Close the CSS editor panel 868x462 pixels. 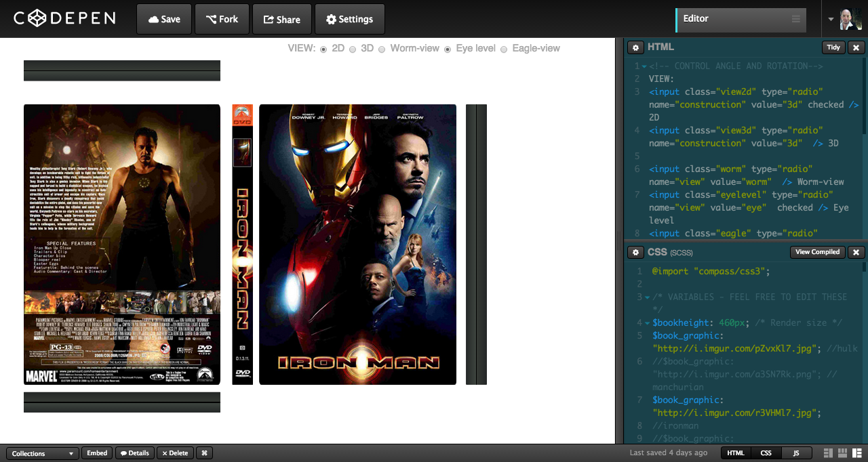[856, 252]
